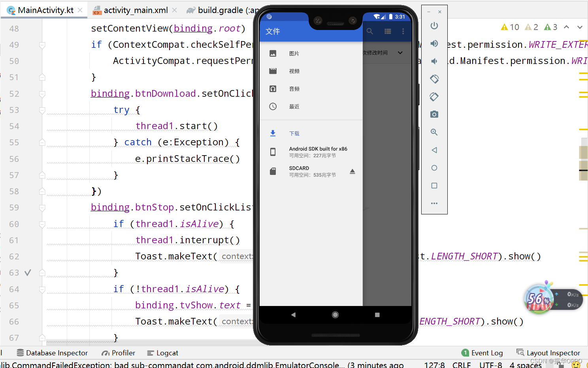Click fold end marker at line 51
This screenshot has height=368, width=588.
pos(42,77)
